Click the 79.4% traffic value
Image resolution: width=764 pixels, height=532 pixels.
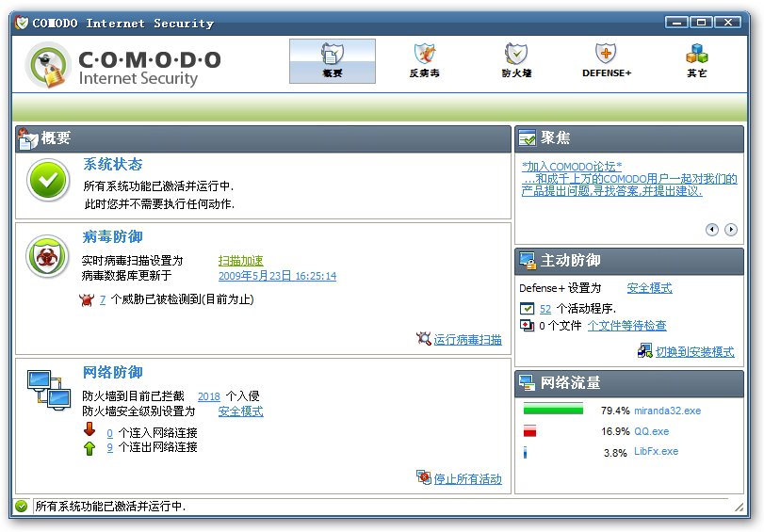(615, 411)
